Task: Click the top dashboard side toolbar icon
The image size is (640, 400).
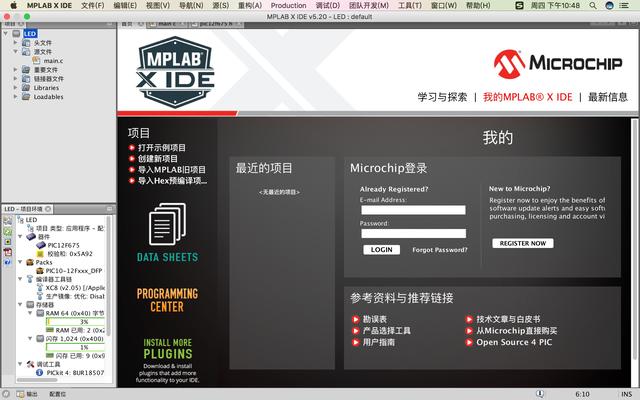Action: [x=8, y=221]
